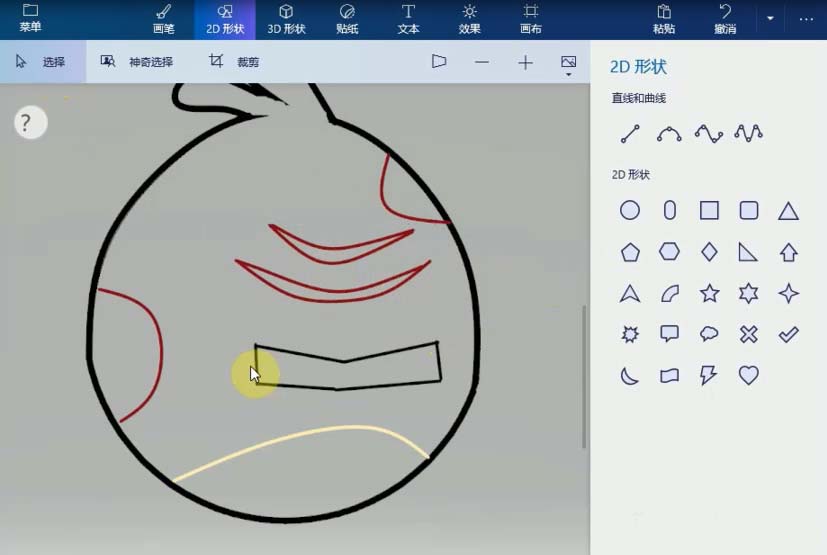Choose the cloud thought bubble shape
Screen dimensions: 827x555
click(709, 333)
